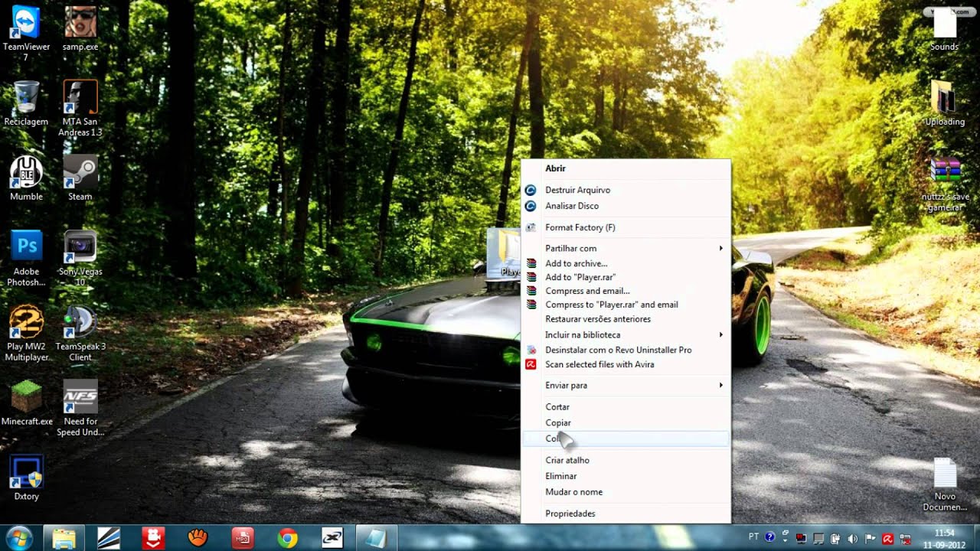
Task: Click the blue help question-mark tray icon
Action: tap(769, 537)
